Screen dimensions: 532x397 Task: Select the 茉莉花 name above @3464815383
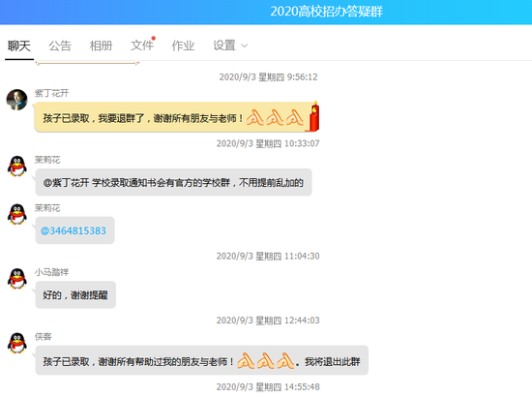pos(47,208)
